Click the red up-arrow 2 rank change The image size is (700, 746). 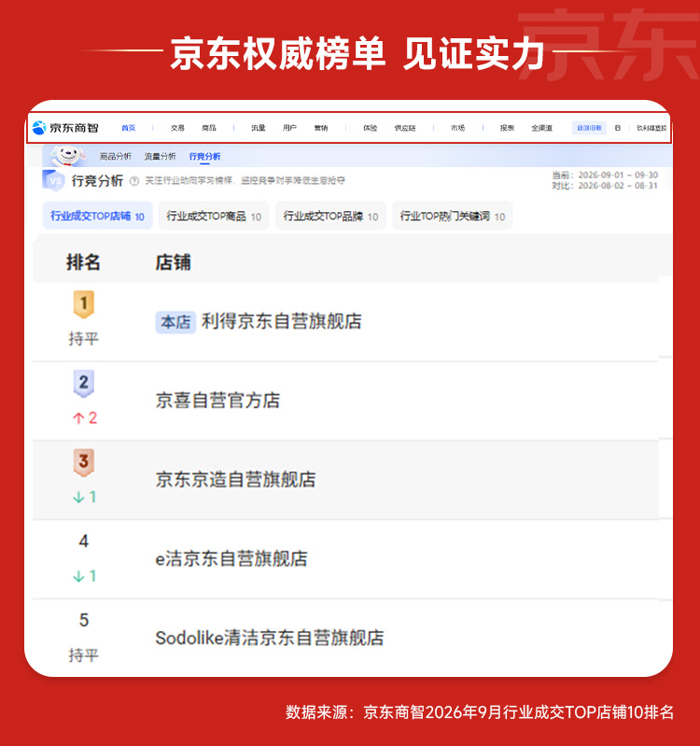pyautogui.click(x=85, y=418)
